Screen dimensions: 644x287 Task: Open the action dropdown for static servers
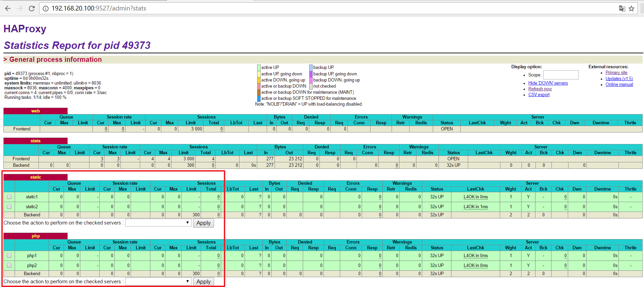point(158,223)
